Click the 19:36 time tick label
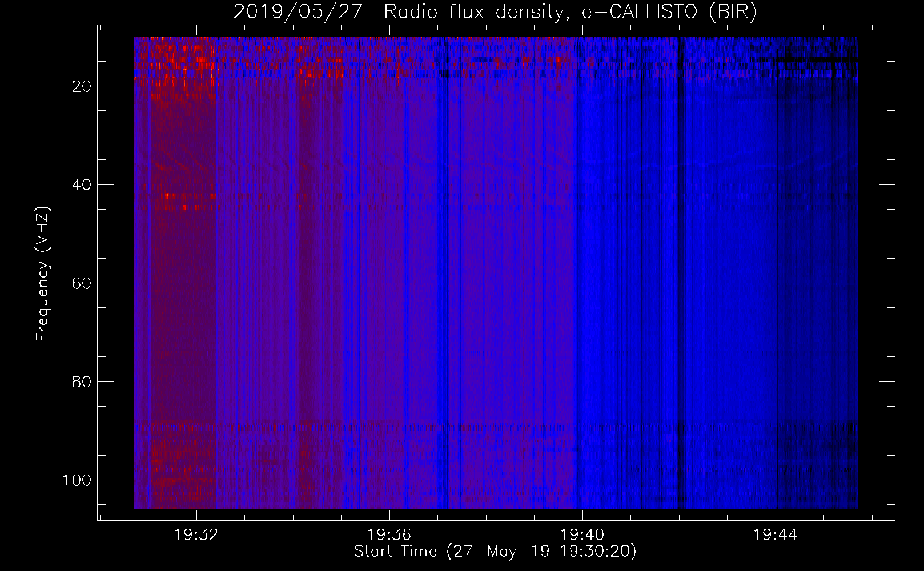 click(389, 535)
